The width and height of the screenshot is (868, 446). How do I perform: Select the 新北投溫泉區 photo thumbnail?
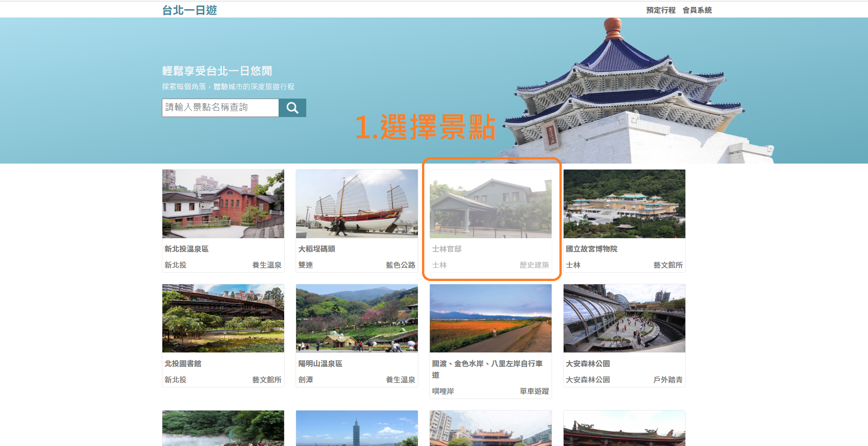pos(223,204)
